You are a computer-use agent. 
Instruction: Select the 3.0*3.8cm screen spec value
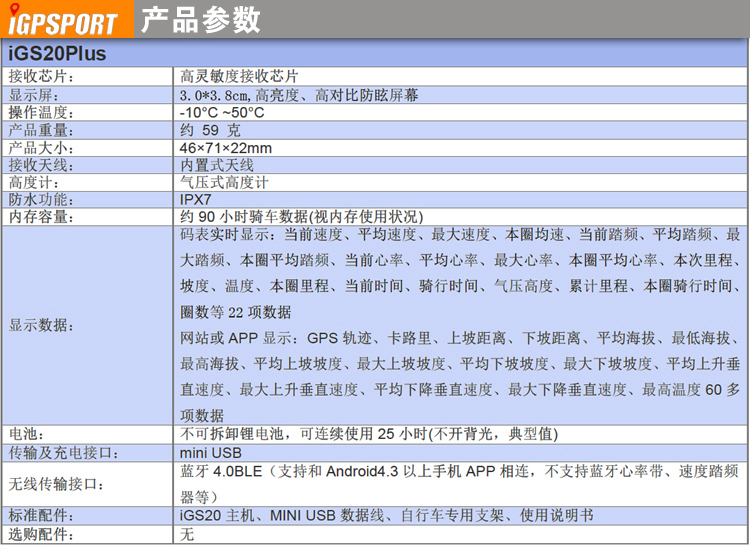[x=299, y=95]
